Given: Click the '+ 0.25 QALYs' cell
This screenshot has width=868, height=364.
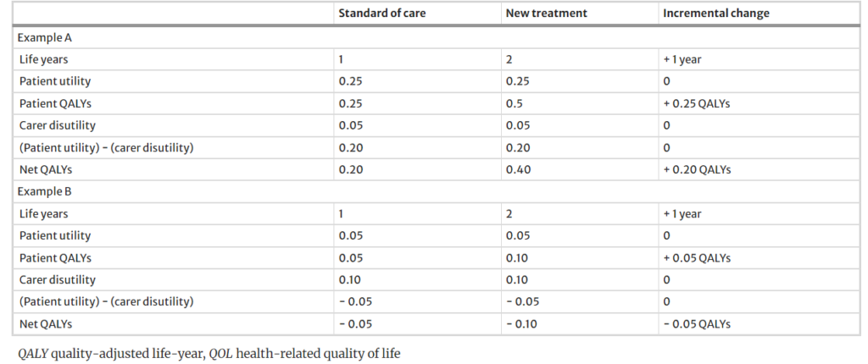Looking at the screenshot, I should click(x=697, y=103).
